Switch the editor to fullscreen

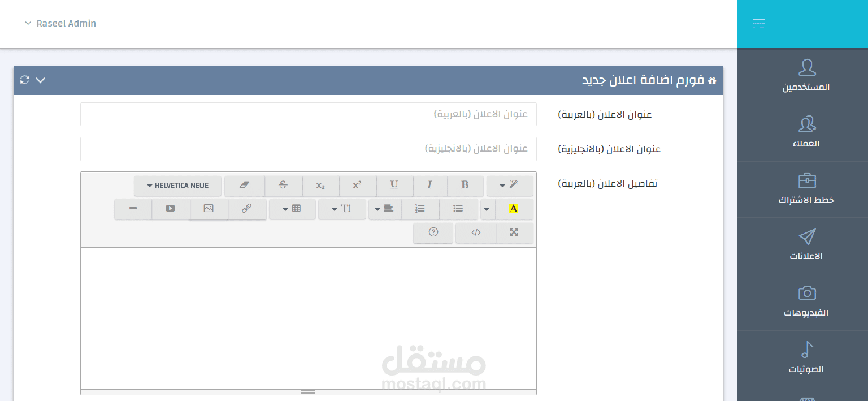pyautogui.click(x=514, y=232)
